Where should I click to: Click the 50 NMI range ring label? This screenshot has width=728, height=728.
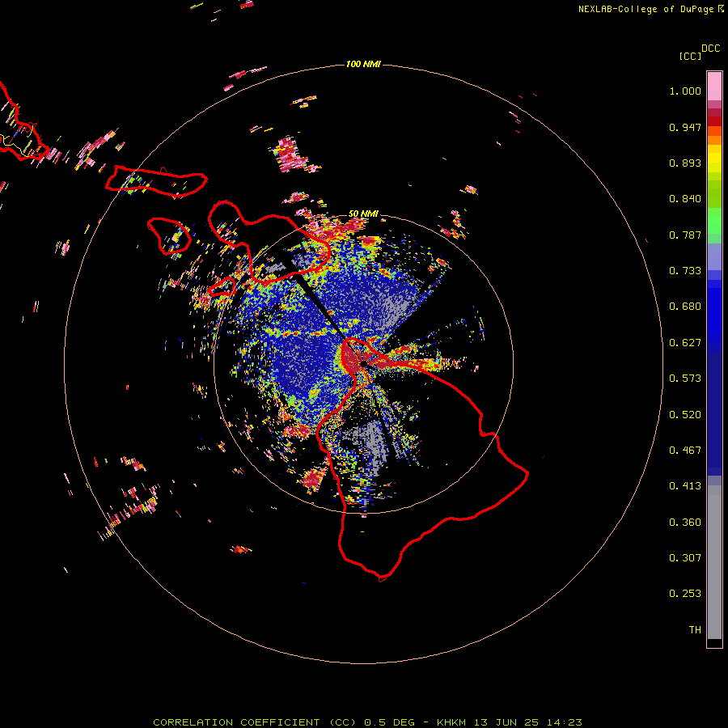point(363,214)
